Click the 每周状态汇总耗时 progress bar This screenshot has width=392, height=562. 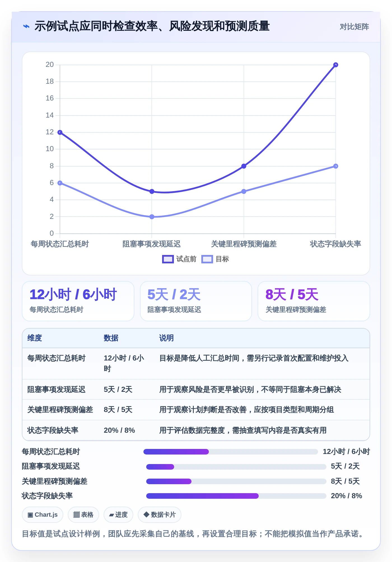click(x=231, y=452)
